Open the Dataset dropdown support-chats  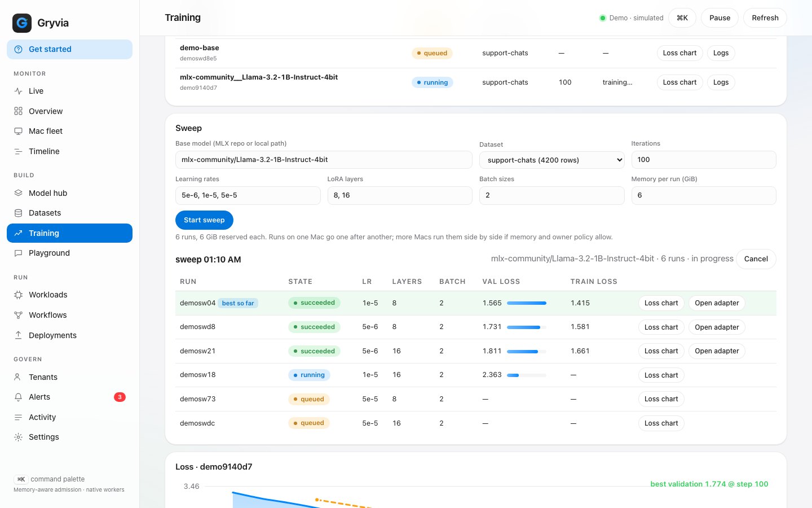click(551, 160)
